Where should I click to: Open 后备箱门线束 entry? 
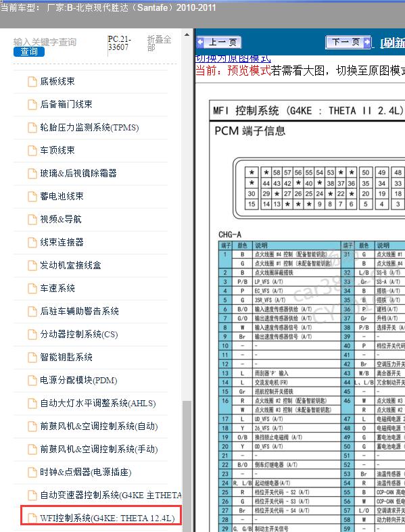pos(66,105)
